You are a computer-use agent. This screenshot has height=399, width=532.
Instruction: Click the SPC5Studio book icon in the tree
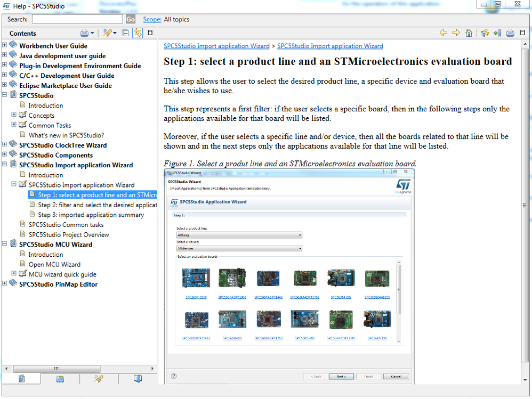[x=13, y=95]
